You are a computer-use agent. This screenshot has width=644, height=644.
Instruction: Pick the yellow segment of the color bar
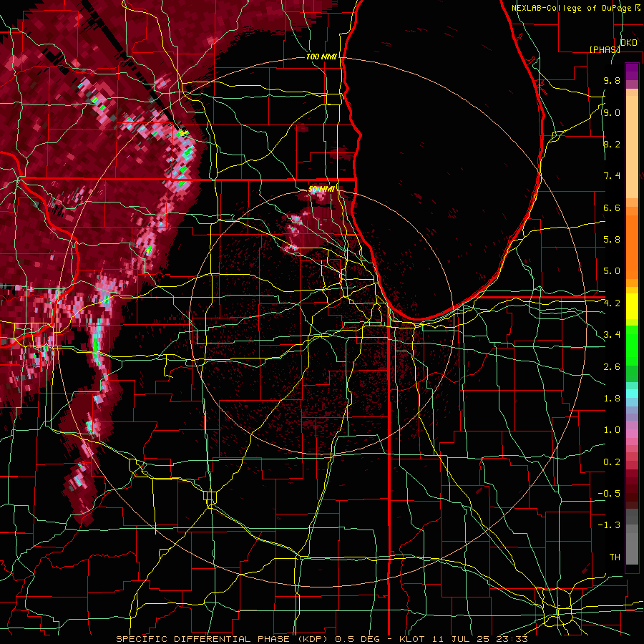pos(632,307)
